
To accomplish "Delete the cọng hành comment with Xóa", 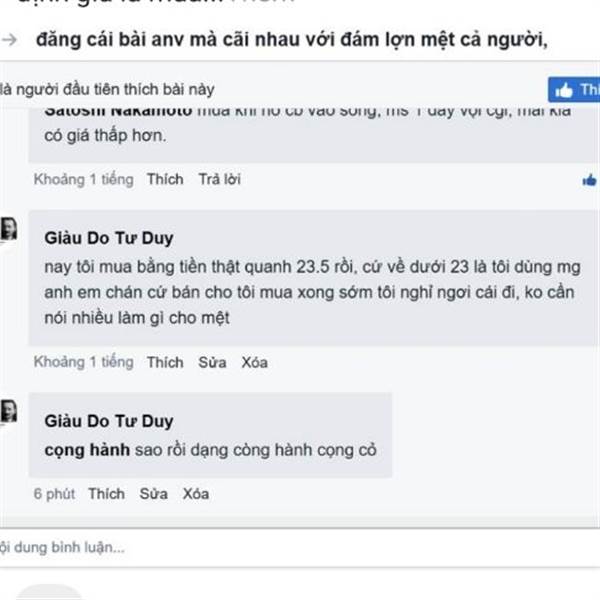I will point(196,494).
